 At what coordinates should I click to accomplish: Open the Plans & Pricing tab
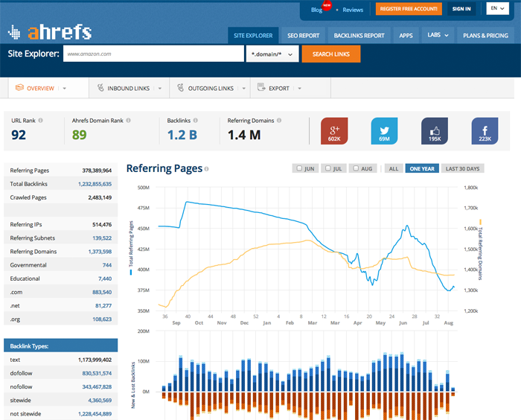(486, 36)
